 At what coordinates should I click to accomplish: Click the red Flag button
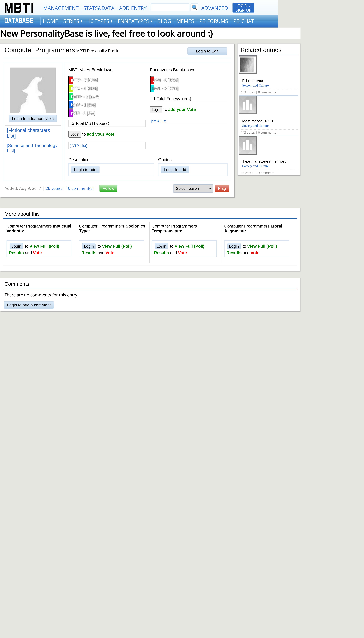pyautogui.click(x=222, y=188)
